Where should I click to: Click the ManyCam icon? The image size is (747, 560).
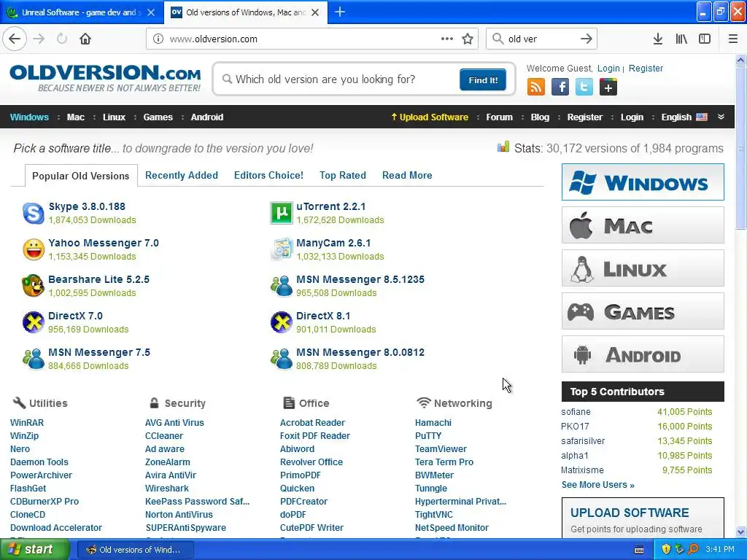(x=282, y=249)
